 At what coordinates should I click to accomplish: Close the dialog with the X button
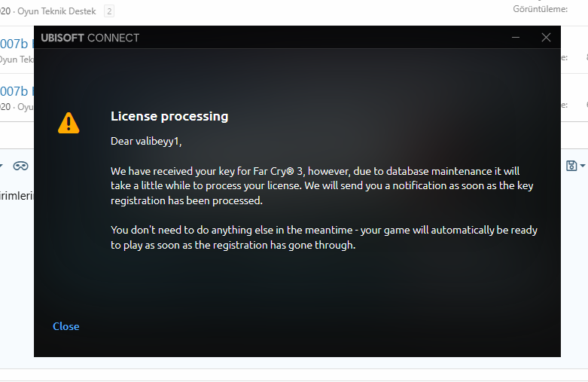coord(547,37)
